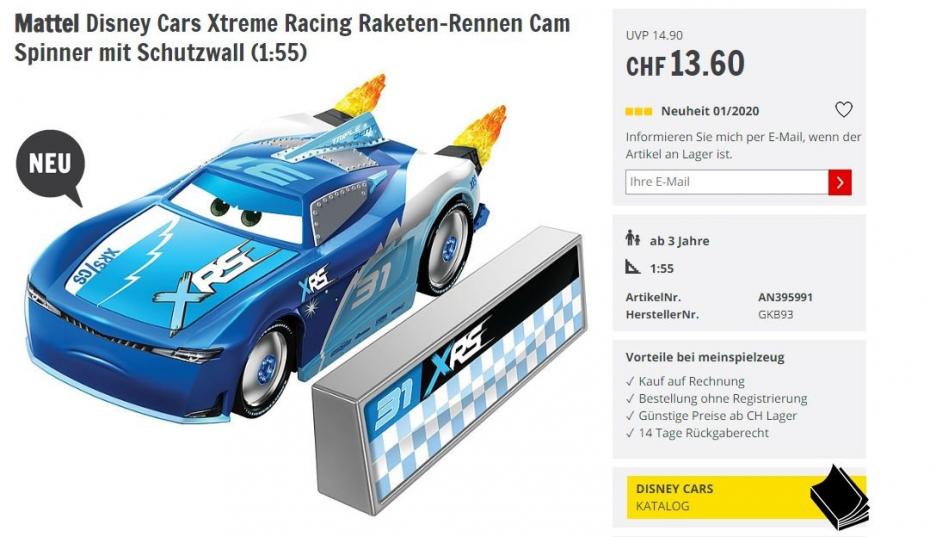Click the Neuheit 01/2020 label
Screen dimensions: 936x537
(x=710, y=111)
